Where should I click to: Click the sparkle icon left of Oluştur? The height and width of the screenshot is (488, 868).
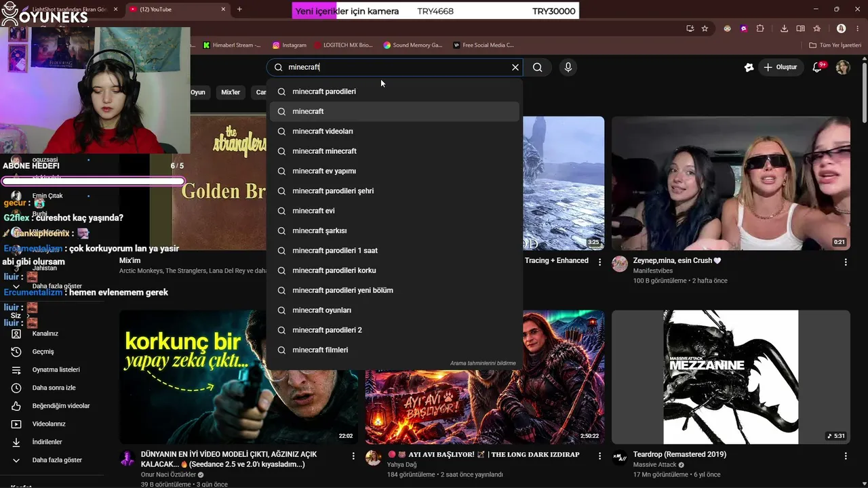[x=749, y=67]
